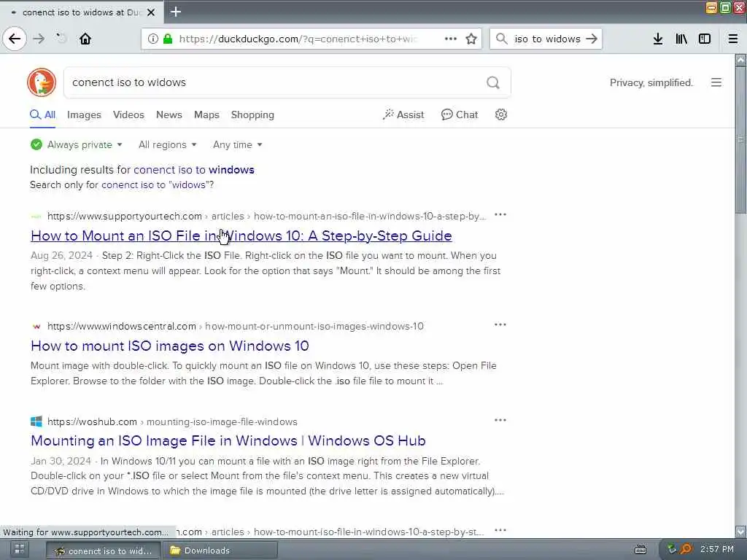The width and height of the screenshot is (747, 560).
Task: Open more options for windowscentral result
Action: (x=500, y=324)
